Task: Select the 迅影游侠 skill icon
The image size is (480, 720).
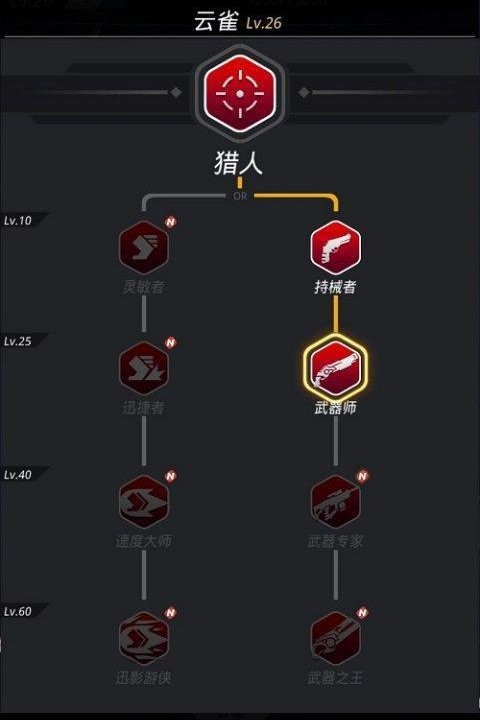Action: click(x=144, y=638)
